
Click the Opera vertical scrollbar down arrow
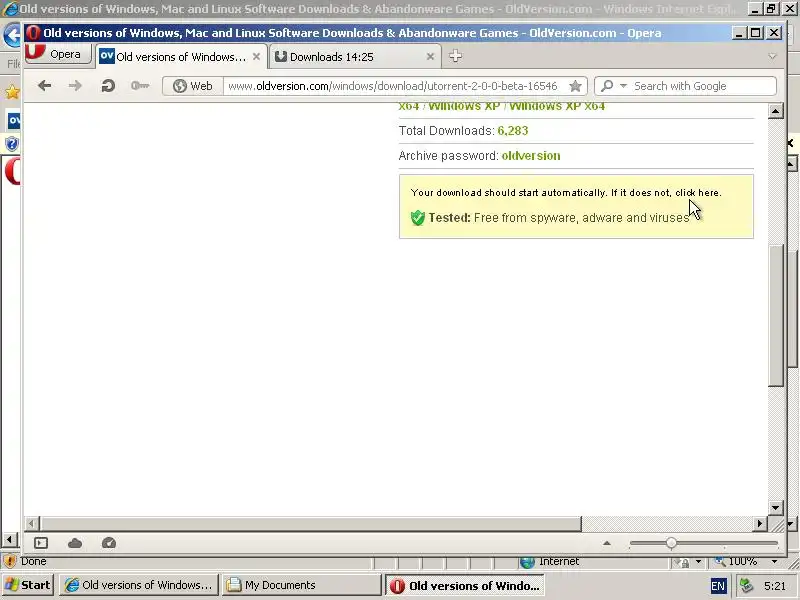(x=776, y=507)
